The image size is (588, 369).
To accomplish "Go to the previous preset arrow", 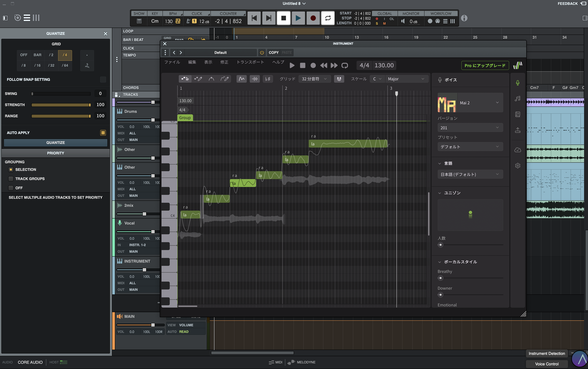I will pyautogui.click(x=174, y=53).
